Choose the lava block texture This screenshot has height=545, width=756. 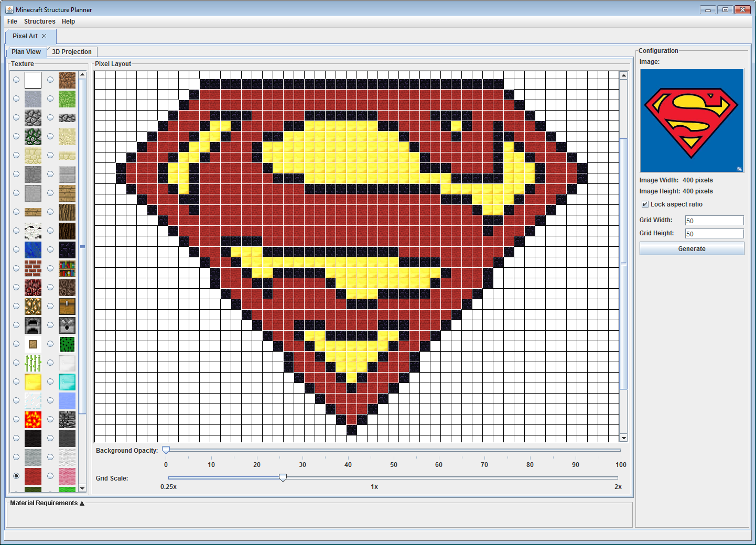point(33,420)
